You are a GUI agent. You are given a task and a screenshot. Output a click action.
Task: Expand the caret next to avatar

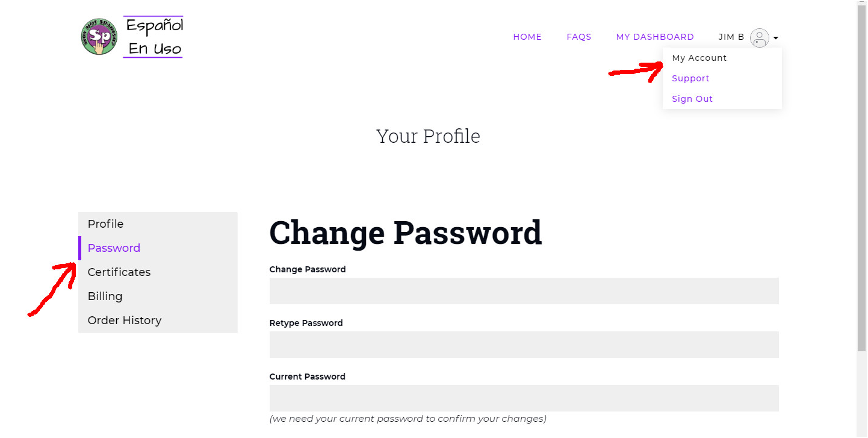776,38
